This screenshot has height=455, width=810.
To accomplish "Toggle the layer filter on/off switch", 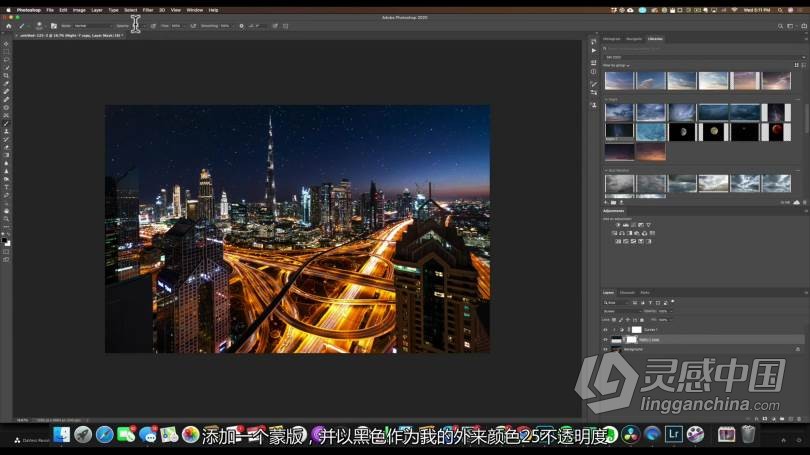I will [673, 302].
